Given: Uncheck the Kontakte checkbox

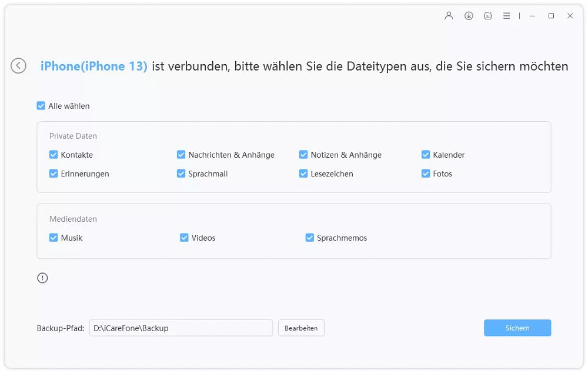Looking at the screenshot, I should point(54,155).
